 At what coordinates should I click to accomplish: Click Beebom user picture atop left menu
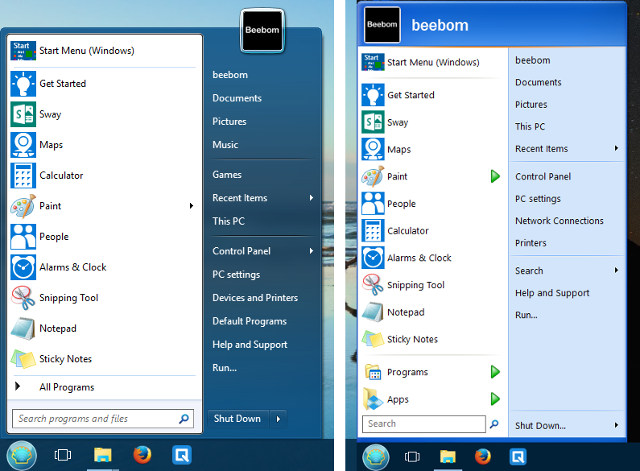262,31
